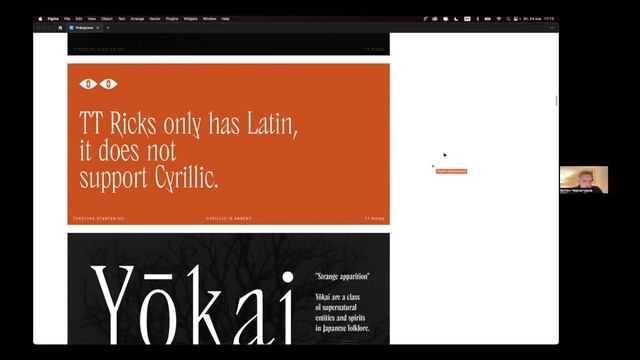
Task: Select the "Yōkai are a class" paragraph
Action: point(342,313)
